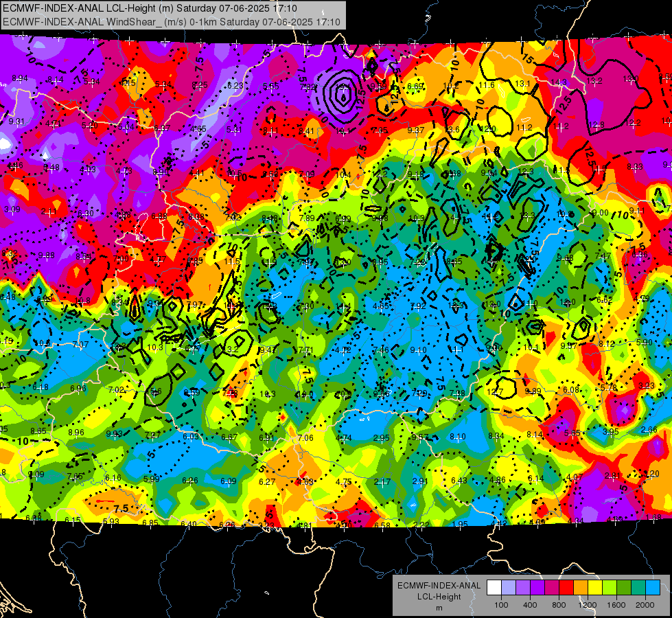This screenshot has height=618, width=672.
Task: Click wind shear value 3.09
Action: (12, 209)
